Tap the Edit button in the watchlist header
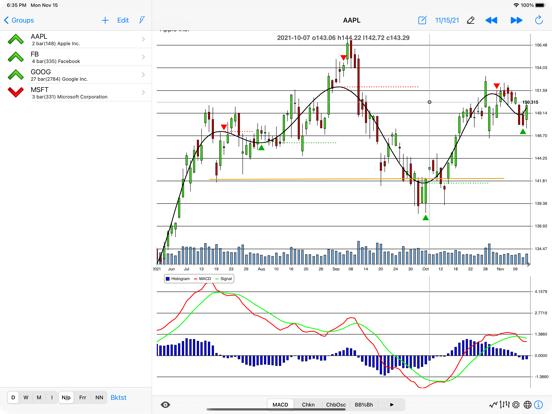Screen dimensions: 552x414 [123, 20]
